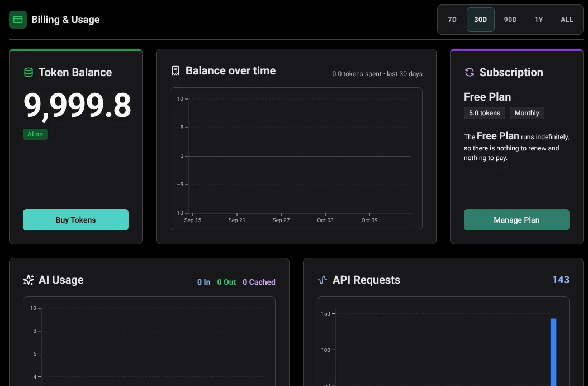Click the 9,999.8 token balance value
588x386 pixels.
coord(77,106)
